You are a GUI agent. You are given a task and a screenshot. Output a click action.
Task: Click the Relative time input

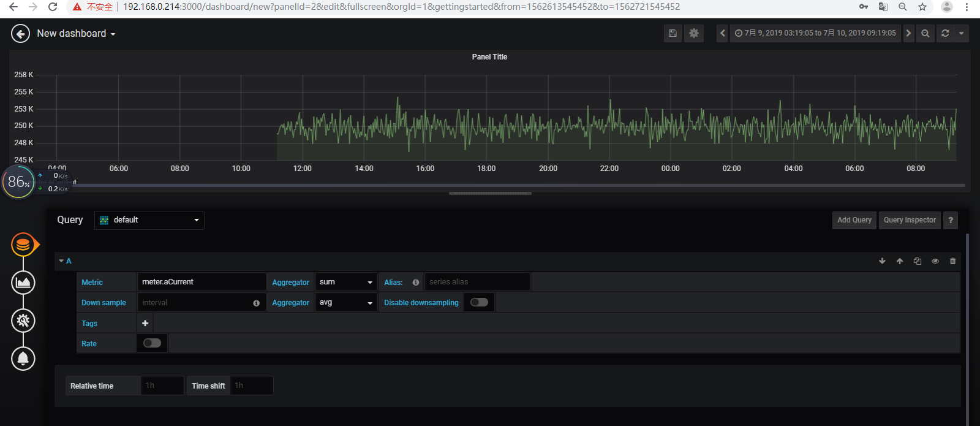click(162, 386)
